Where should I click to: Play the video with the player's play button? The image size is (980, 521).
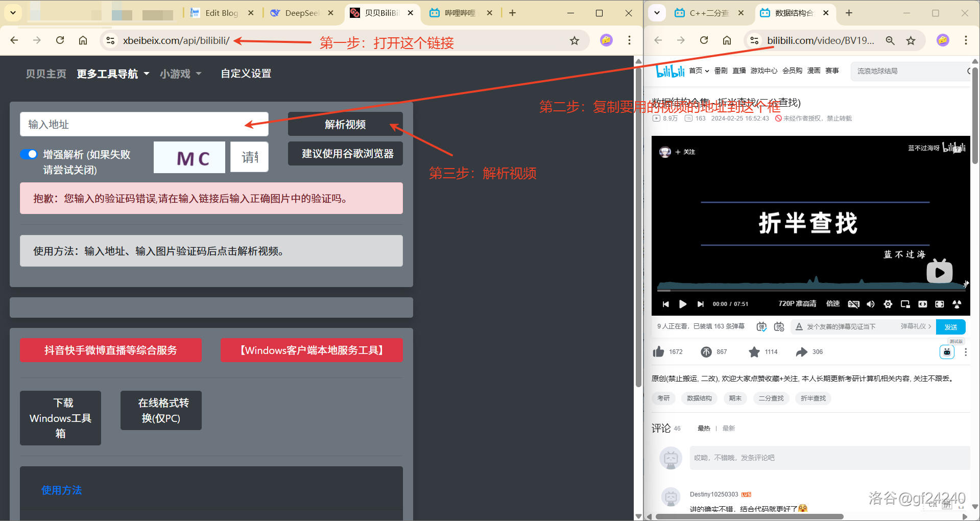coord(683,304)
